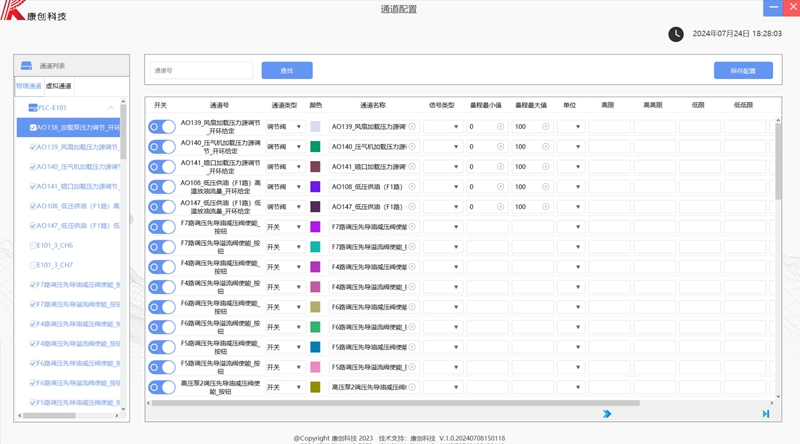800x444 pixels.
Task: Go to next page with double-arrow icon
Action: tap(607, 414)
